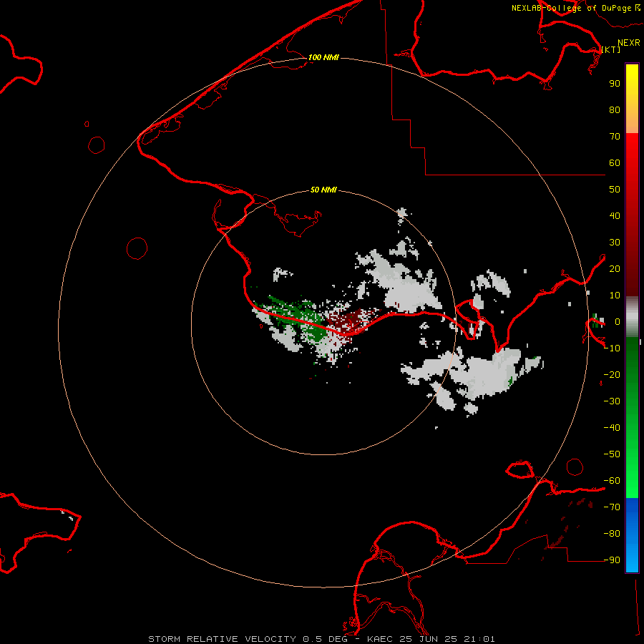Click the -70 value on velocity scale
644x644 pixels.
click(x=612, y=507)
